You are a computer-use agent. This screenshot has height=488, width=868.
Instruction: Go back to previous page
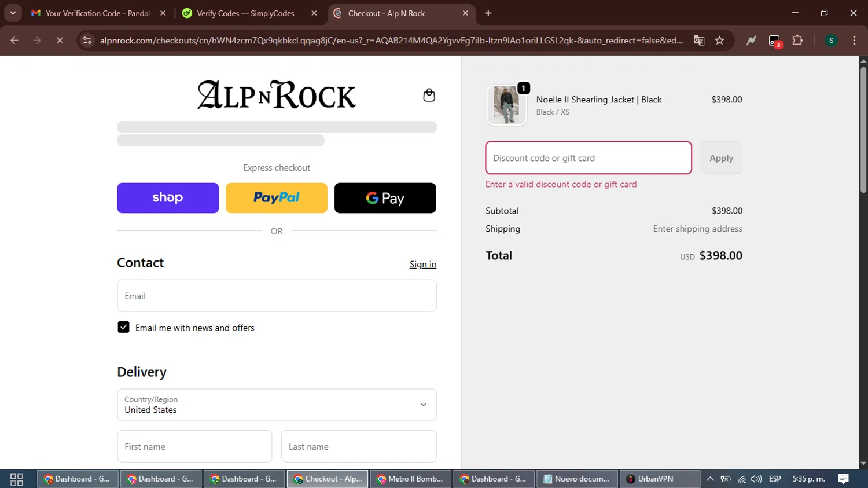click(14, 41)
